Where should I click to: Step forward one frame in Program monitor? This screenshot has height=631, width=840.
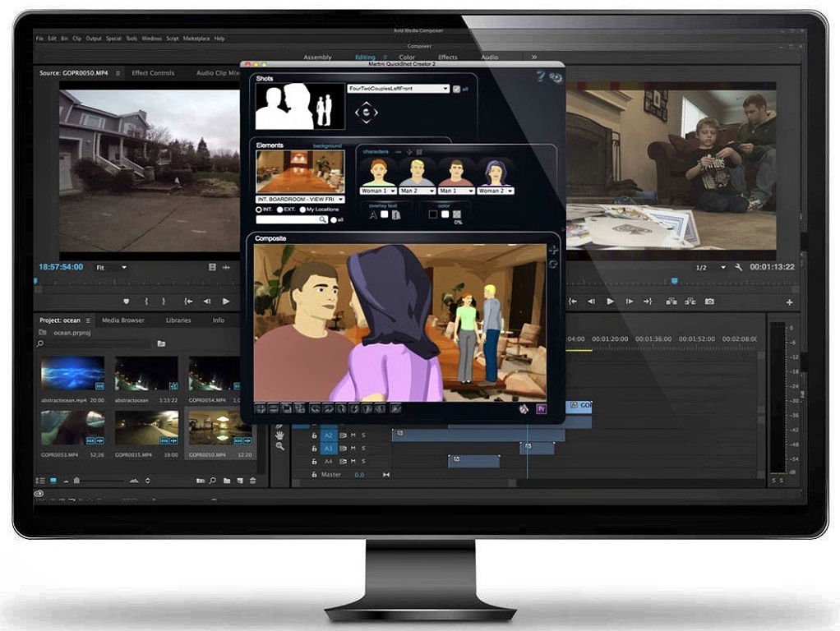pos(630,302)
